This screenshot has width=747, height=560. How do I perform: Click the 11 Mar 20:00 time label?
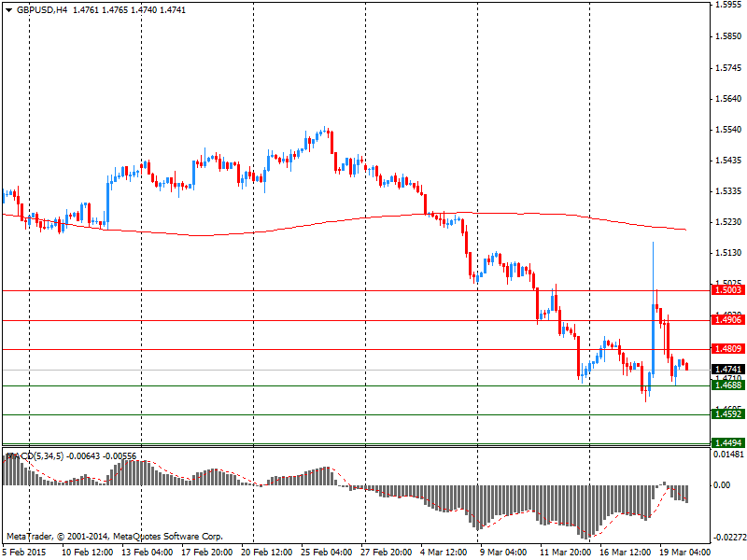pos(566,552)
